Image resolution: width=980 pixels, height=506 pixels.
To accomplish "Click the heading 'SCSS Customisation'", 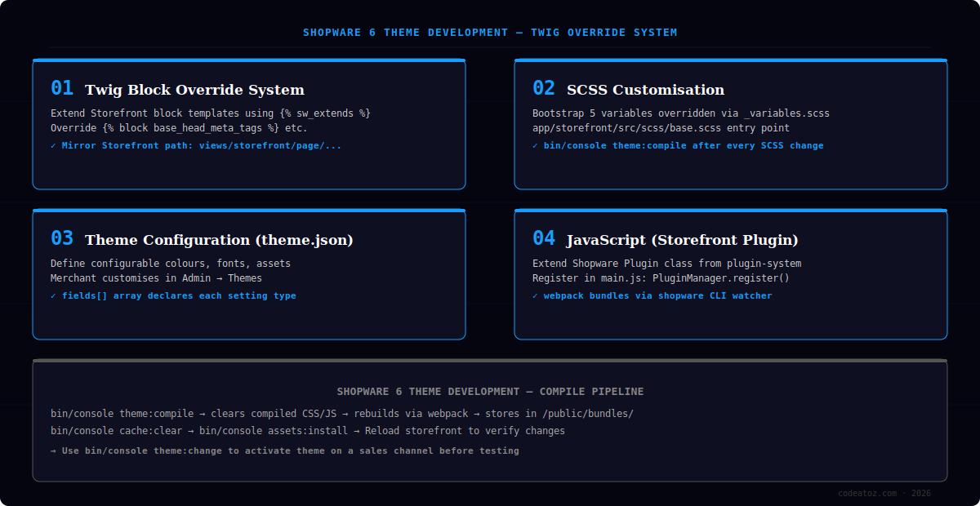I will pos(645,90).
